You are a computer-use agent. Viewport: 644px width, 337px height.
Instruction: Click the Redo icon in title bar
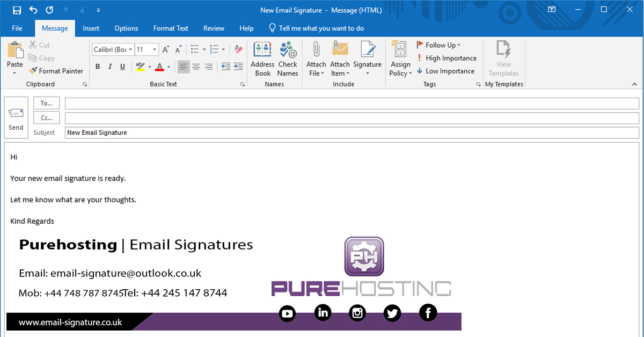[49, 10]
